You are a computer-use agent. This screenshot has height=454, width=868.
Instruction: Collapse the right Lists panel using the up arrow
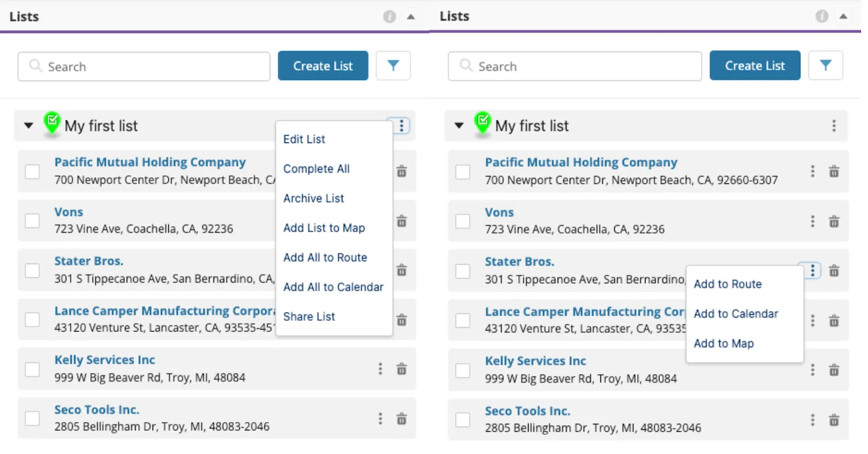click(x=844, y=17)
